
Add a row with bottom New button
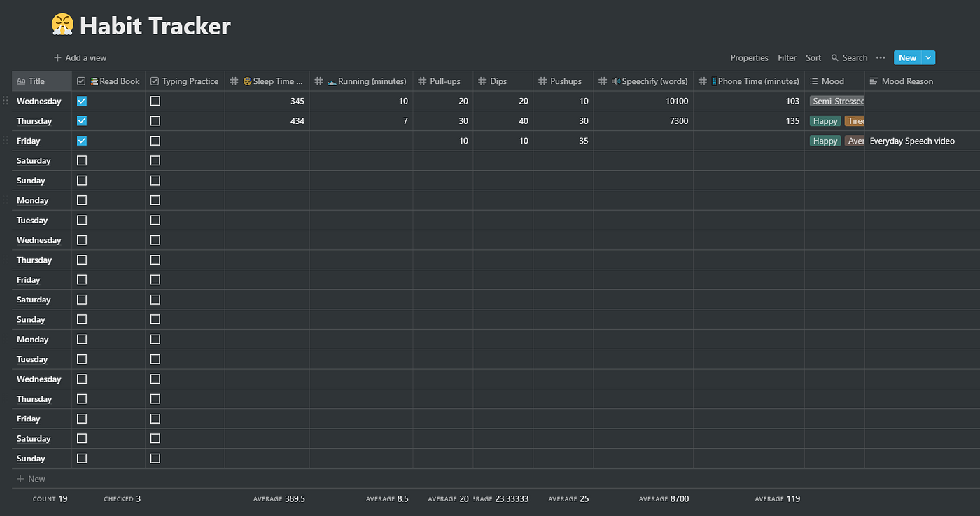(31, 479)
